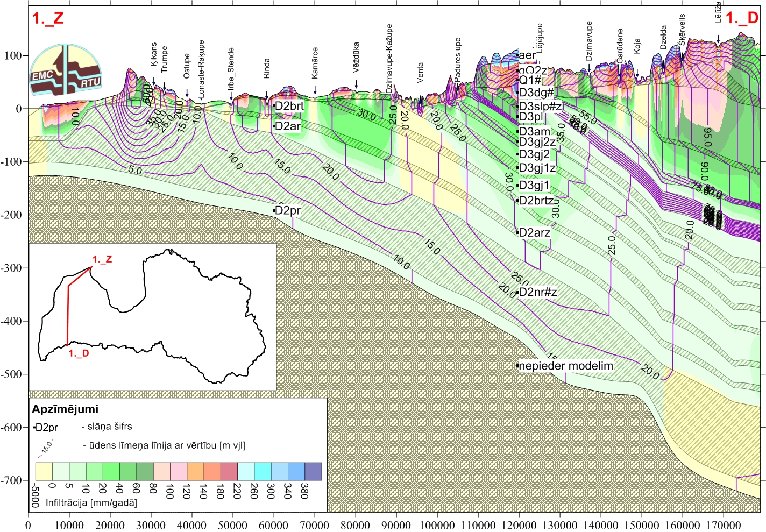Select the D2brt layer label
This screenshot has width=766, height=532.
tap(289, 106)
